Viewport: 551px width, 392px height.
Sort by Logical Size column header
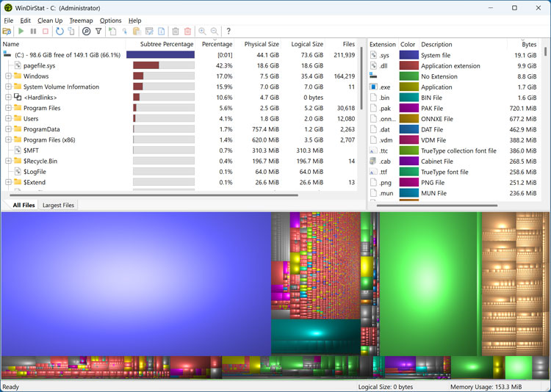pos(303,44)
